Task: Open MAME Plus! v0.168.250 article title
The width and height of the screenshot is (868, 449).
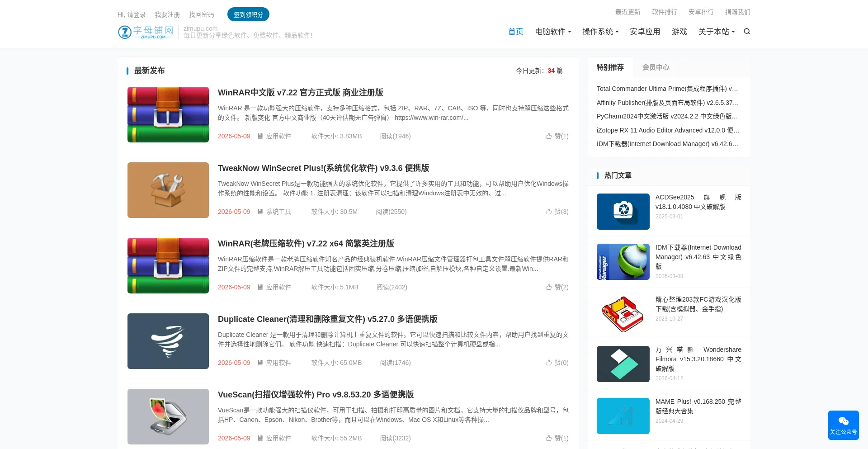Action: [x=698, y=406]
